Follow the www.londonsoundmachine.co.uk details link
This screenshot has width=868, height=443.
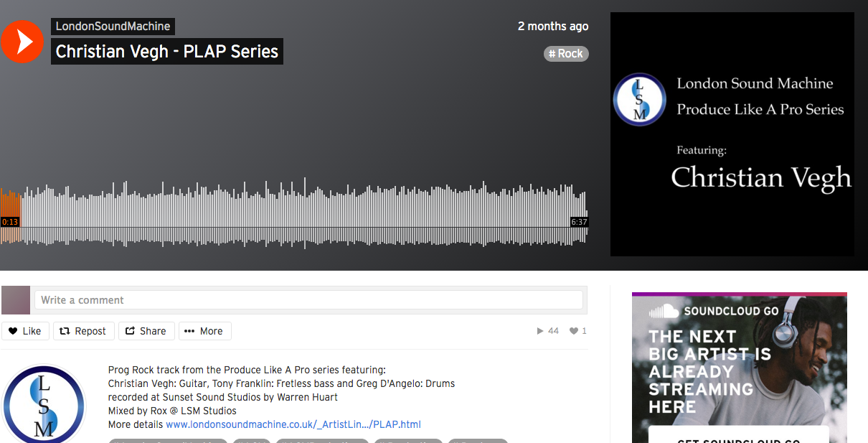click(x=293, y=424)
